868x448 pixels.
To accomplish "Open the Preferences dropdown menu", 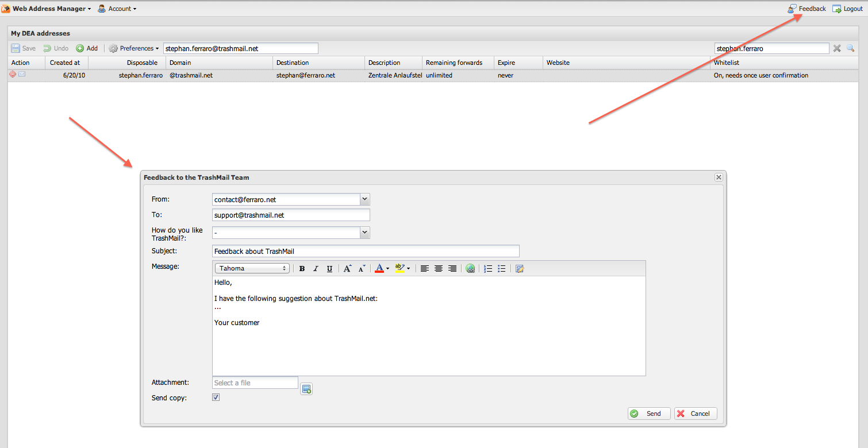I will 134,48.
